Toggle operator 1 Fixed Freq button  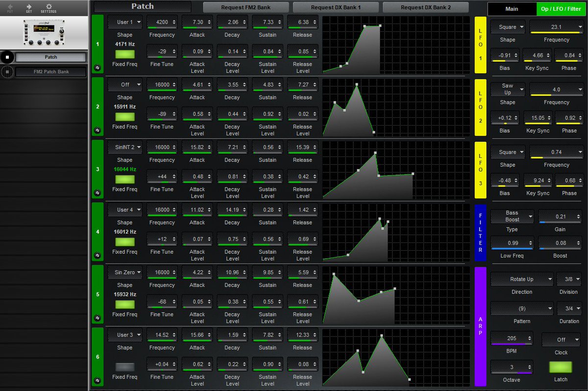[x=124, y=54]
